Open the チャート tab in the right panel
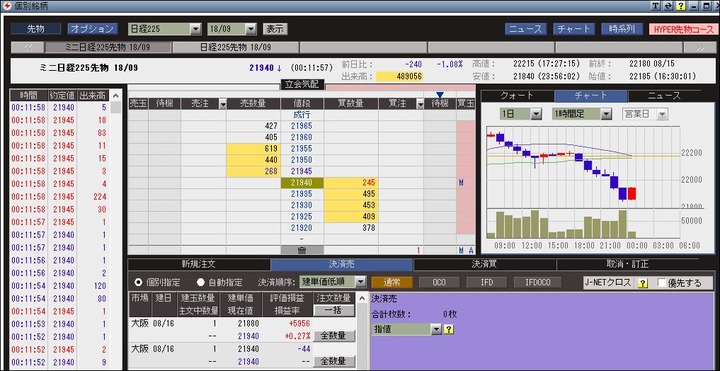Screen dimensions: 720x371 pyautogui.click(x=591, y=96)
